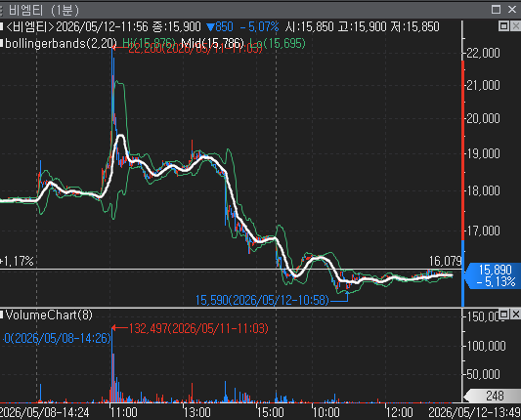Click the low marker 15,590 annotation
521x420 pixels.
click(x=262, y=300)
